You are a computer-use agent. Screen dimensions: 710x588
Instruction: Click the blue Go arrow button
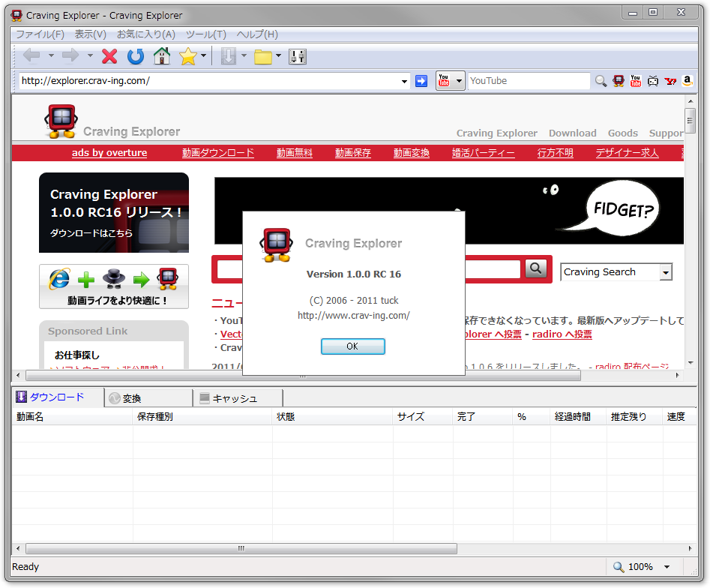pos(421,81)
